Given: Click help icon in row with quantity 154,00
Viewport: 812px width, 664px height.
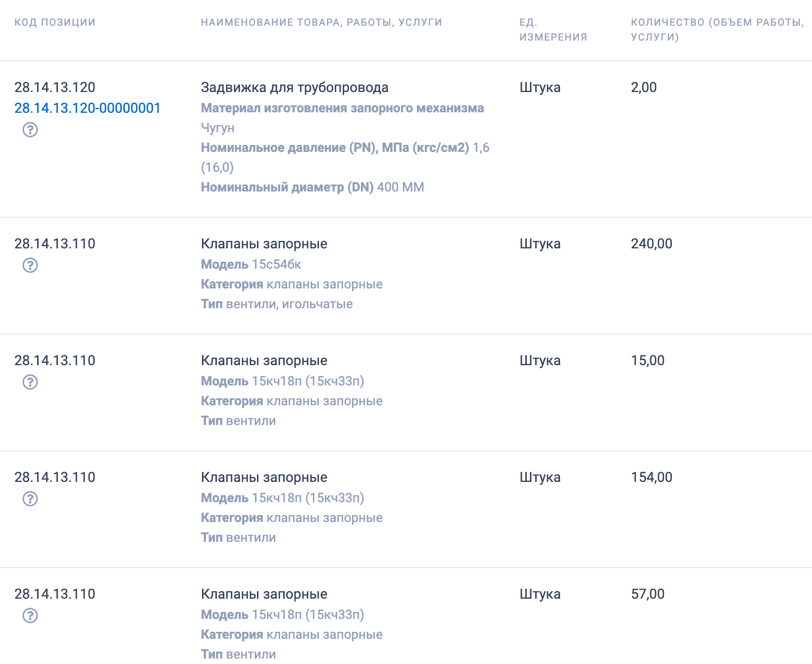Looking at the screenshot, I should click(x=30, y=499).
